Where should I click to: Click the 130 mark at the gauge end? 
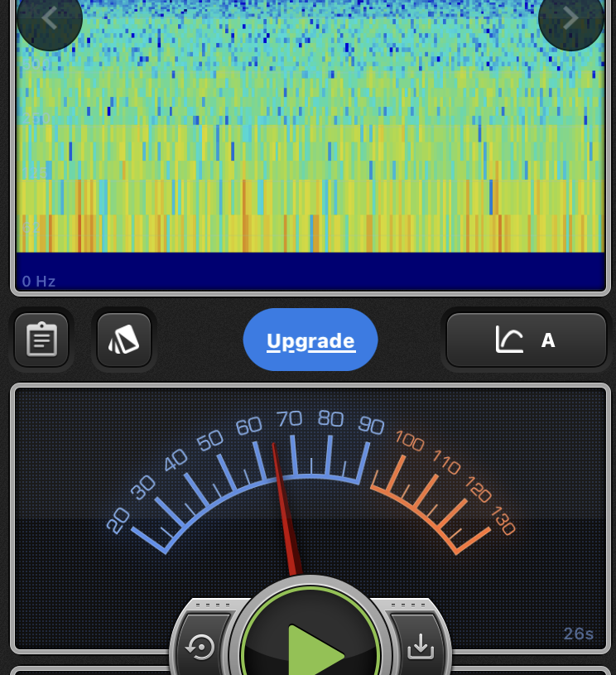coord(503,521)
